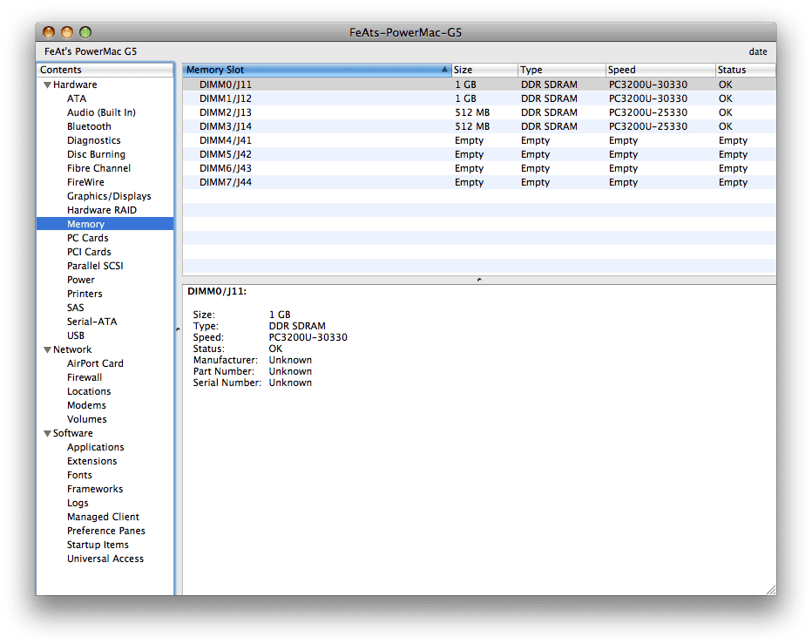Select the empty DIMM4/J41 slot row
Image resolution: width=812 pixels, height=644 pixels.
479,140
